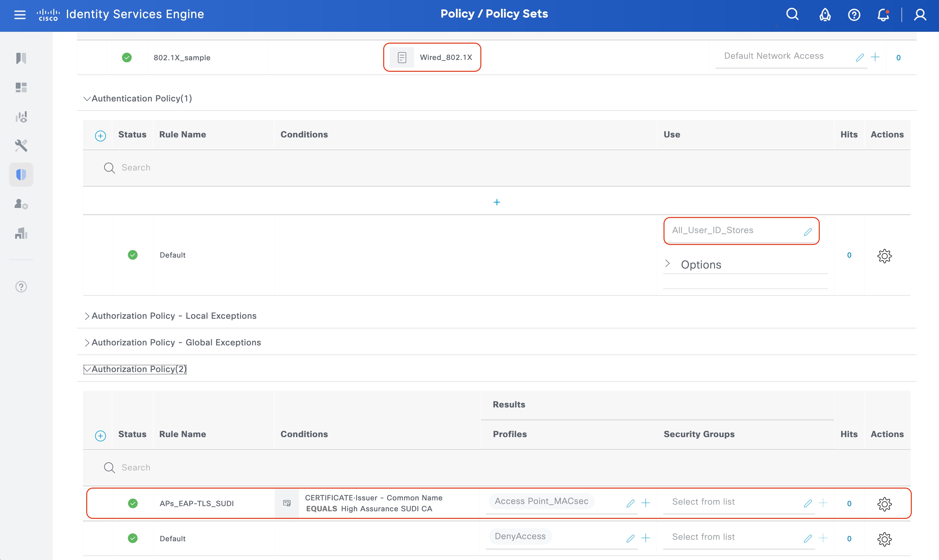This screenshot has width=939, height=560.
Task: Open notifications bell in header
Action: click(883, 15)
